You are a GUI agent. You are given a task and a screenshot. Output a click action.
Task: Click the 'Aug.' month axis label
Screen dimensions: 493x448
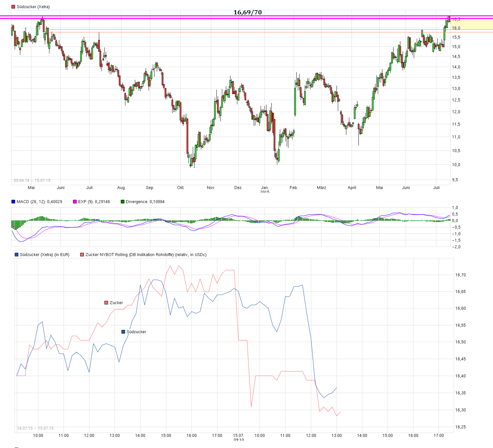(121, 188)
